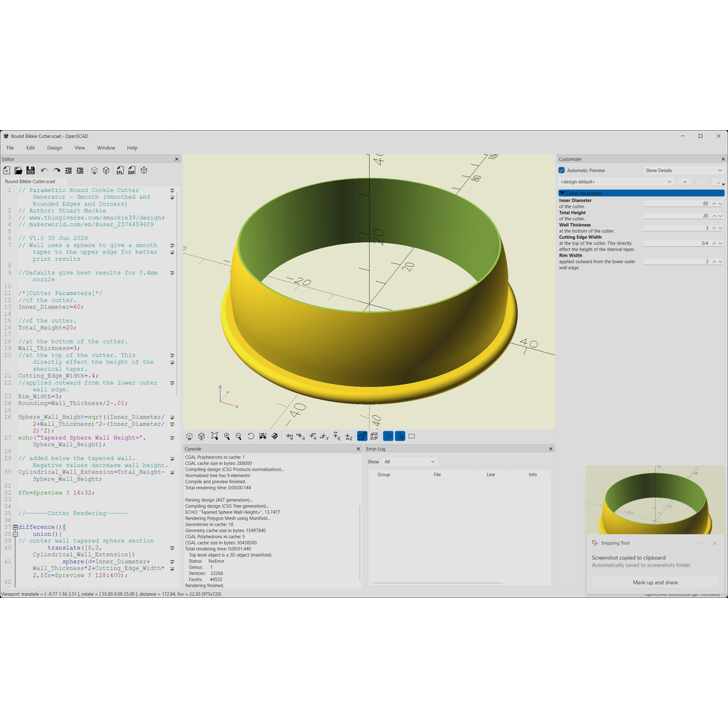
Task: Zoom out using the magnifier minus icon
Action: [239, 436]
